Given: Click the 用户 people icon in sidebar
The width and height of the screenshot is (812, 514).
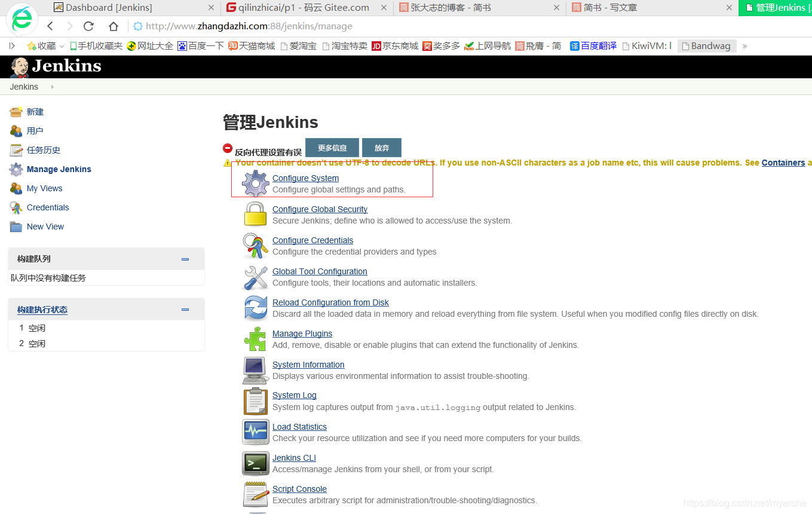Looking at the screenshot, I should (x=16, y=131).
